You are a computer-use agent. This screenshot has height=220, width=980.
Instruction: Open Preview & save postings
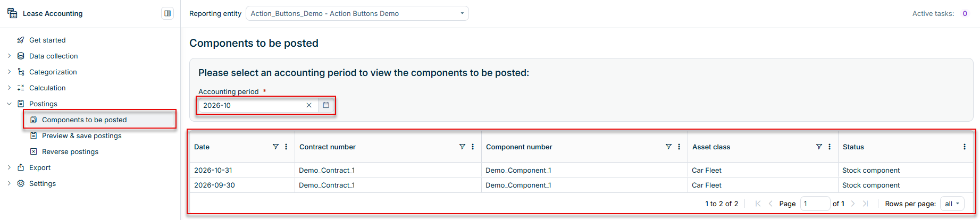tap(81, 136)
